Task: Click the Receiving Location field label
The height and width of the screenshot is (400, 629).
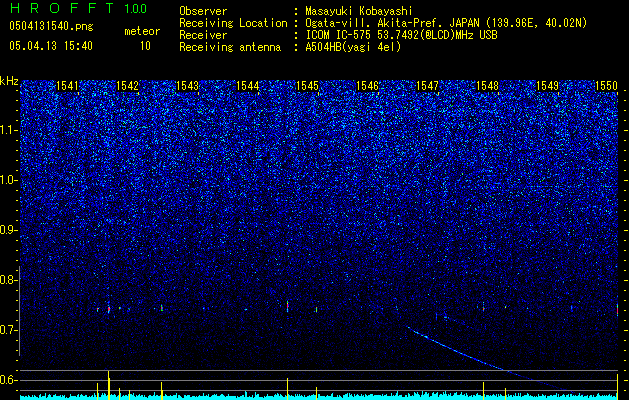Action: point(233,23)
